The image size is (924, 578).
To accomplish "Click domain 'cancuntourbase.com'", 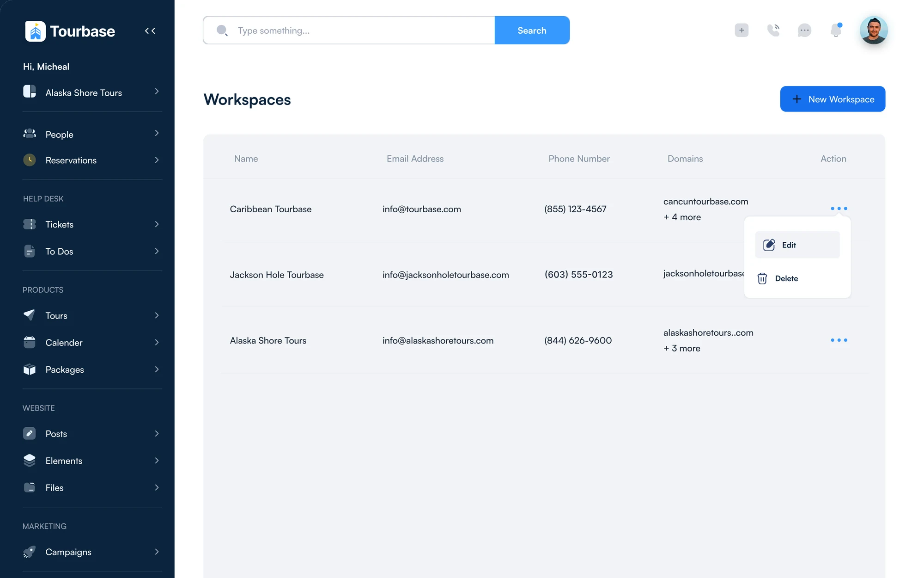I will (x=705, y=202).
